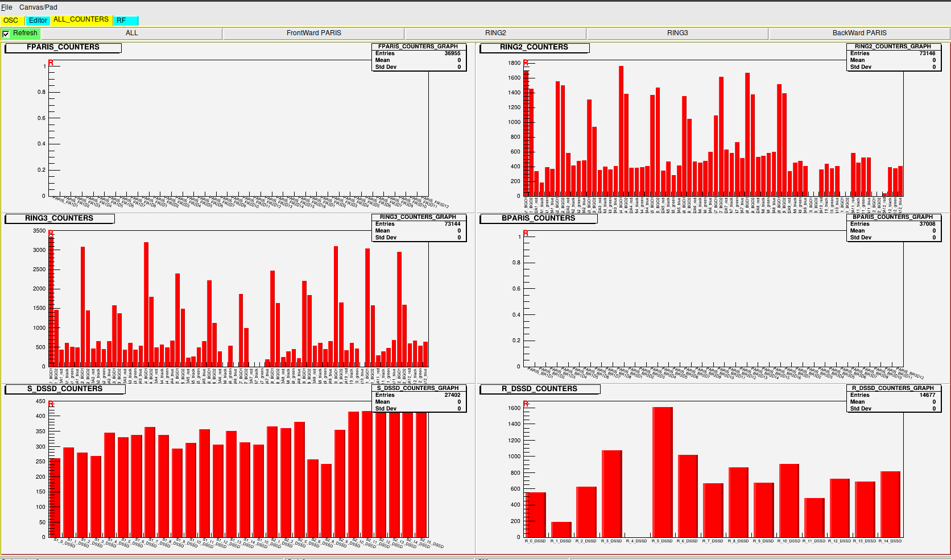Toggle the Refresh checkbox

pos(6,34)
